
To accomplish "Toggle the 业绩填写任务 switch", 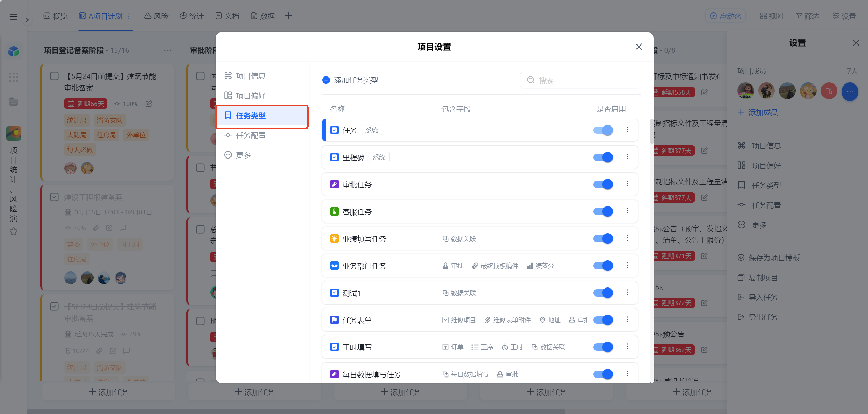I will tap(603, 238).
